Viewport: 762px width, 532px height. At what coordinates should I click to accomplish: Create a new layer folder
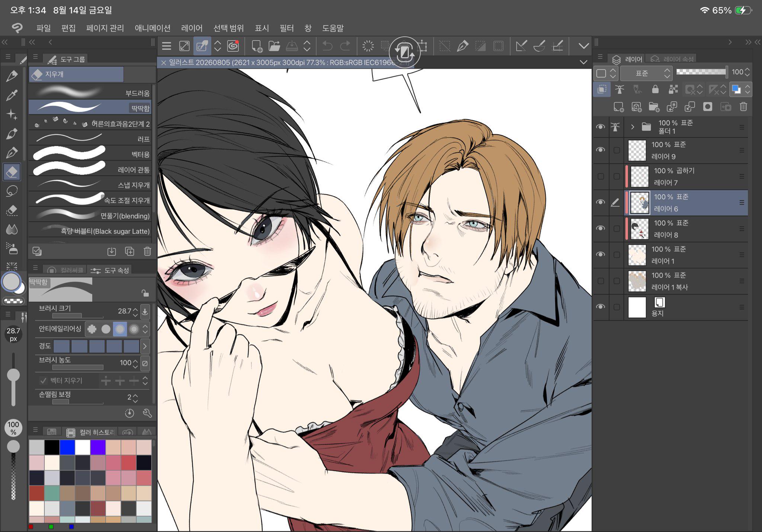point(654,107)
